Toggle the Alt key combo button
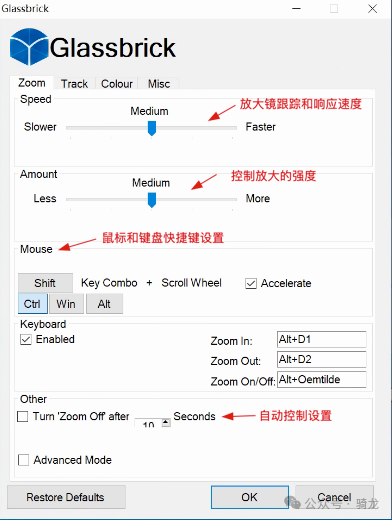The image size is (392, 520). coord(104,304)
